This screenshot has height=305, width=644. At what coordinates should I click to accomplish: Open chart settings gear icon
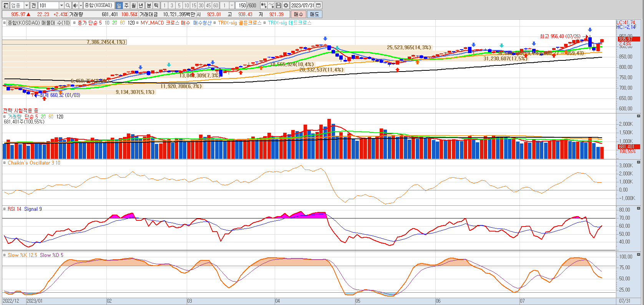286,5
